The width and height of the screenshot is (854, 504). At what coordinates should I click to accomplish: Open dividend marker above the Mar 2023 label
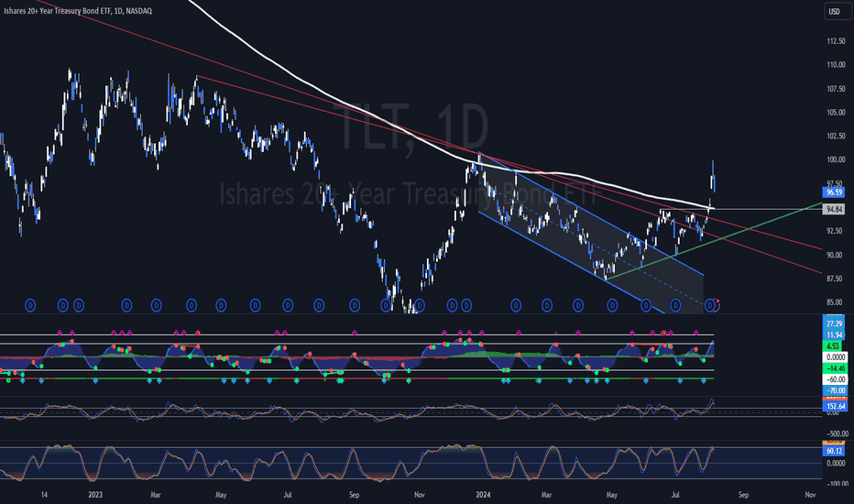click(x=156, y=306)
